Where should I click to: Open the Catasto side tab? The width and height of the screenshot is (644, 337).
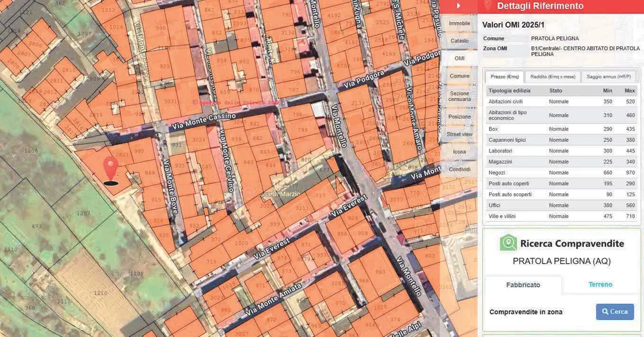tap(459, 41)
